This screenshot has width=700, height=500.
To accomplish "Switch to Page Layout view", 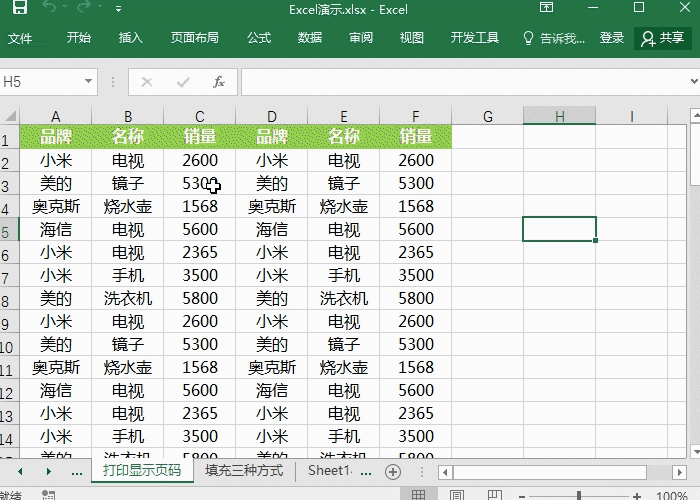I will coord(457,495).
